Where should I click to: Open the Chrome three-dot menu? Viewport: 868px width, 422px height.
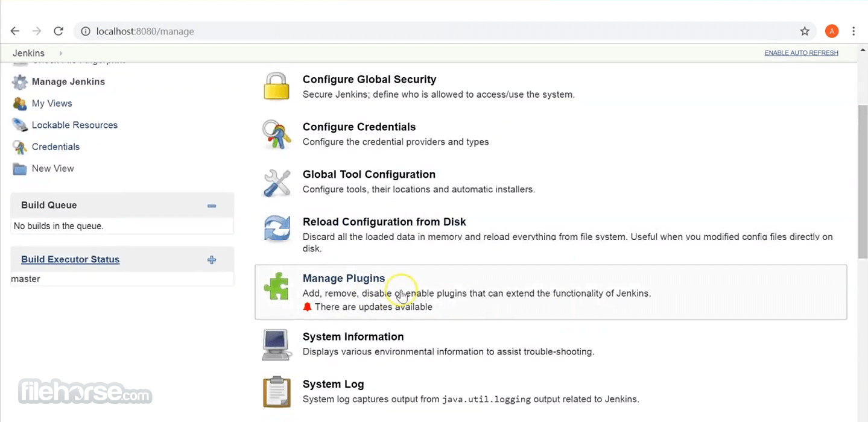pos(854,31)
